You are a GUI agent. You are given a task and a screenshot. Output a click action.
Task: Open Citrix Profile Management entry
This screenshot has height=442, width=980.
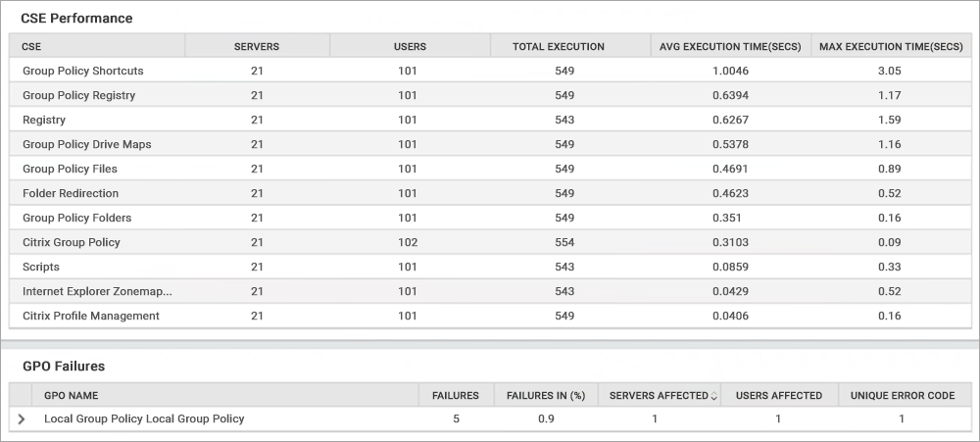[x=91, y=316]
